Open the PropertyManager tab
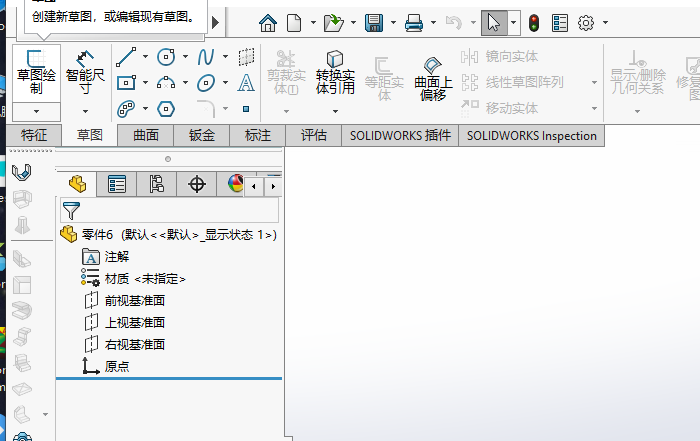Viewport: 700px width, 441px height. 117,184
